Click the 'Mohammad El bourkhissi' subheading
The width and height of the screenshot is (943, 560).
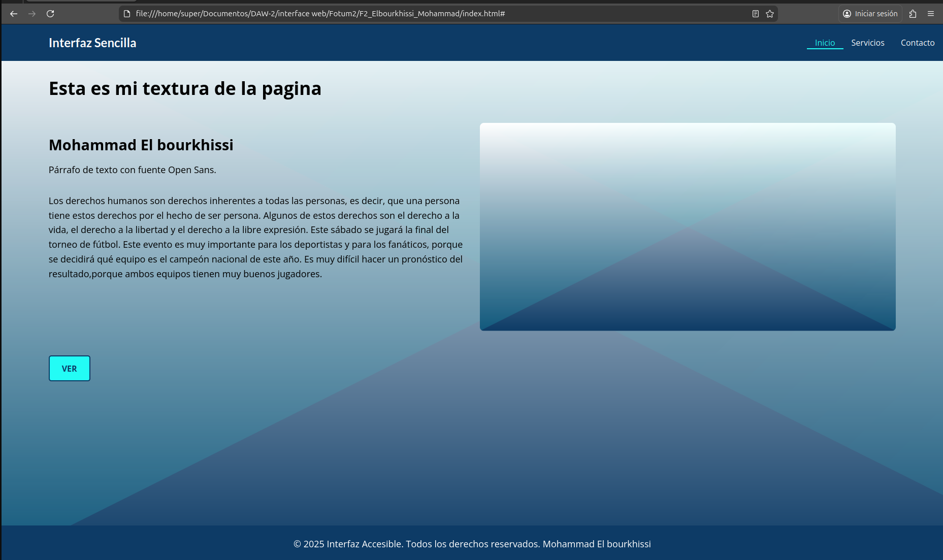point(141,145)
